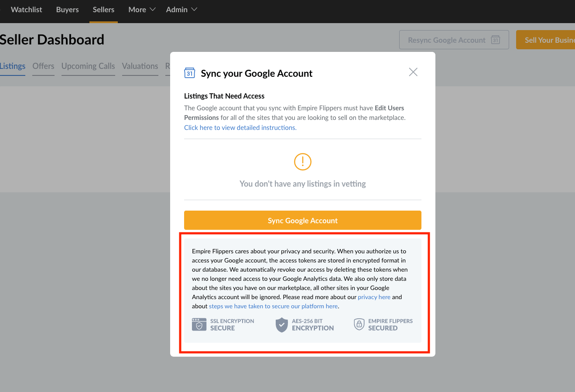Close the Sync your Google Account dialog
Viewport: 575px width, 392px height.
[413, 72]
